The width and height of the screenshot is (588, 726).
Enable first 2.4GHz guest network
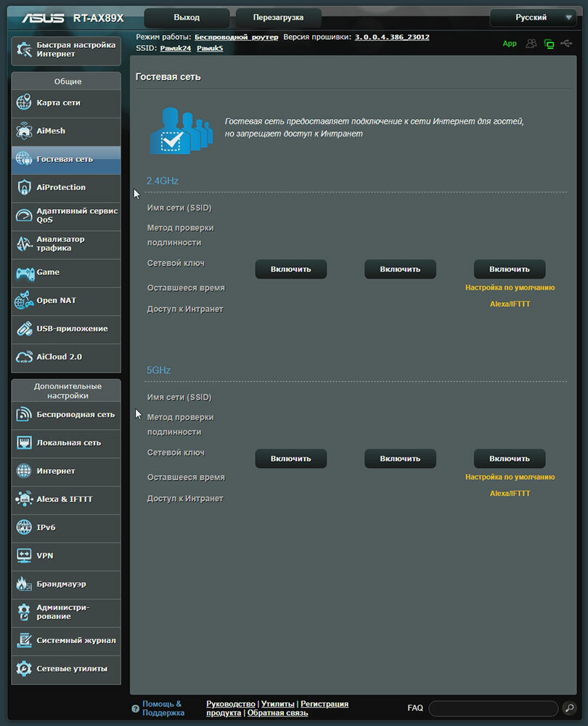tap(291, 269)
